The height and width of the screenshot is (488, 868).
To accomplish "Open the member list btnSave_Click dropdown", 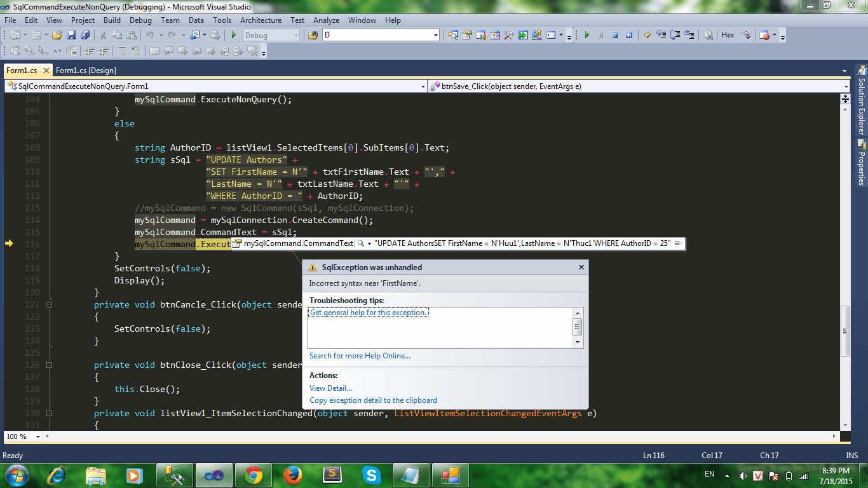I will pos(846,86).
